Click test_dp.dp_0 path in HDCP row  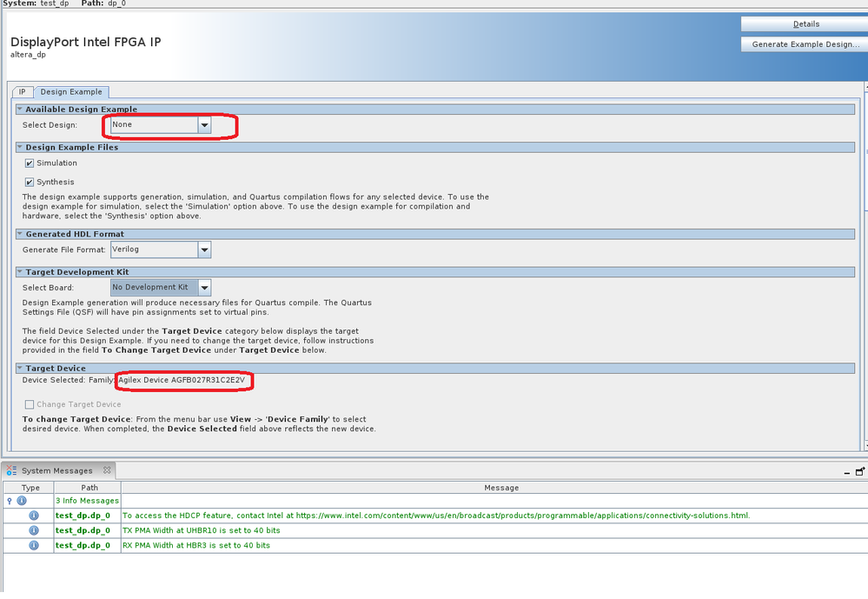pyautogui.click(x=83, y=516)
